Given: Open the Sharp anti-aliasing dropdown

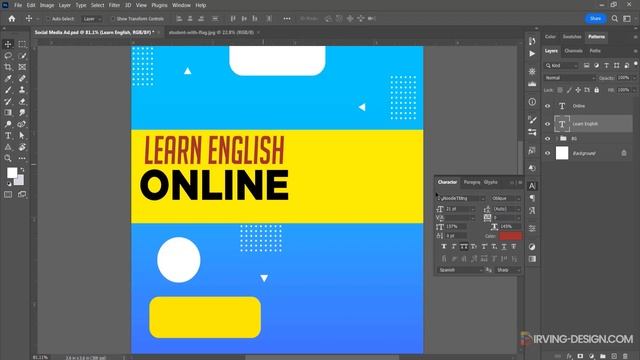Looking at the screenshot, I should click(508, 270).
